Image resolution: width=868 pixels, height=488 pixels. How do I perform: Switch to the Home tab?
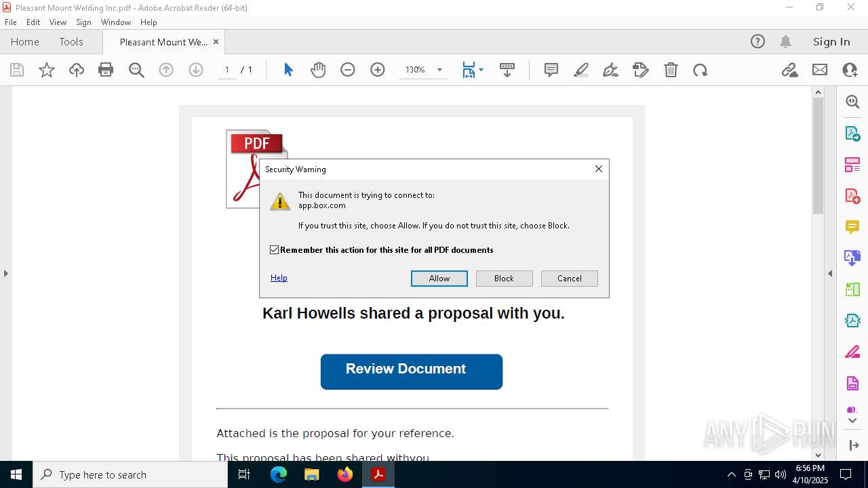coord(25,41)
